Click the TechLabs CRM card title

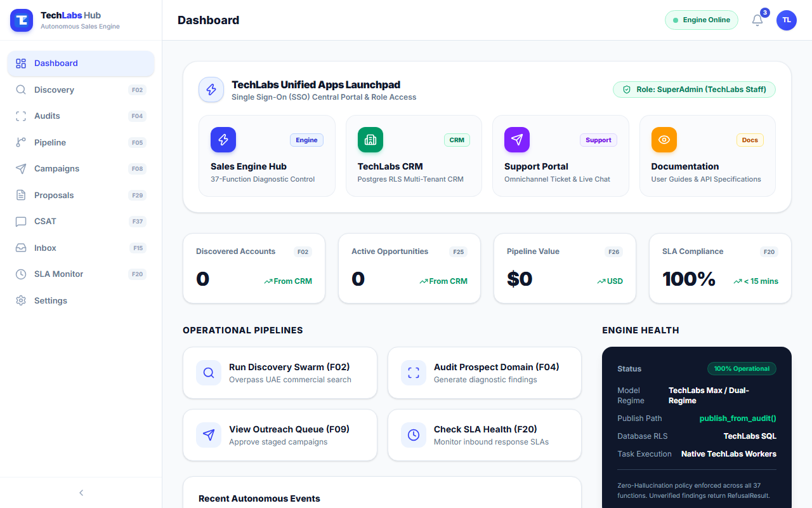tap(390, 166)
